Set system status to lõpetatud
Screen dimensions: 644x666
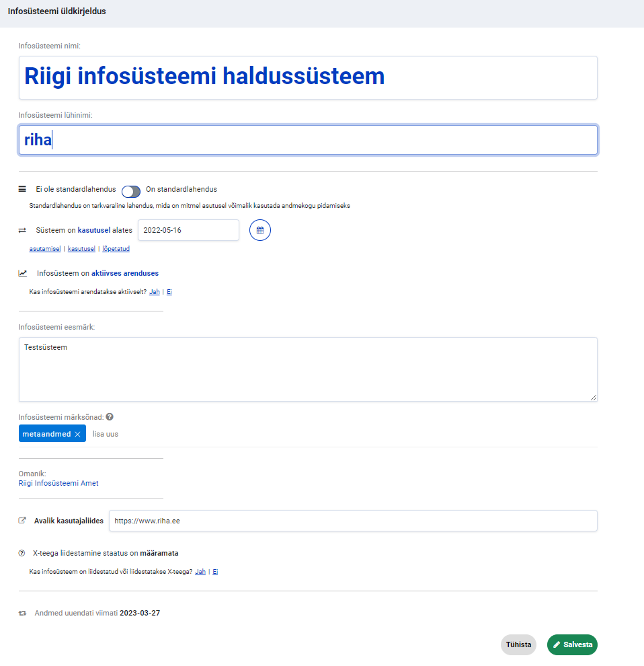116,249
